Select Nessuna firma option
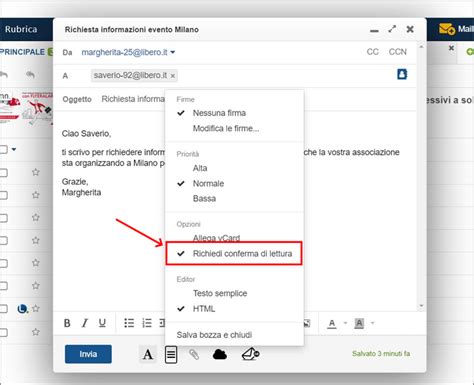 click(219, 113)
